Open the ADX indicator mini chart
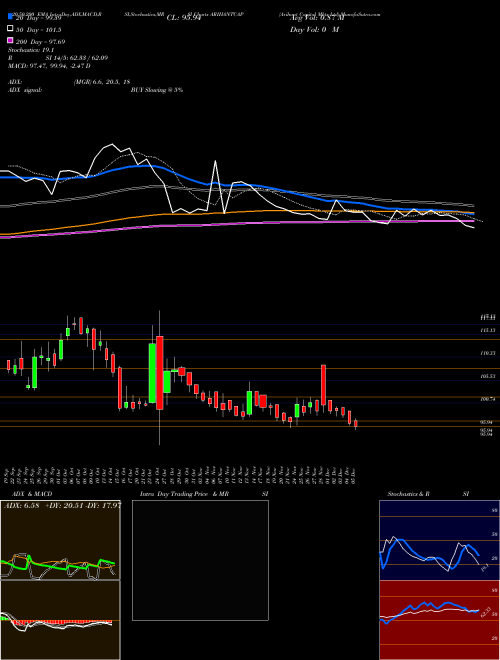The height and width of the screenshot is (660, 500). click(60, 540)
